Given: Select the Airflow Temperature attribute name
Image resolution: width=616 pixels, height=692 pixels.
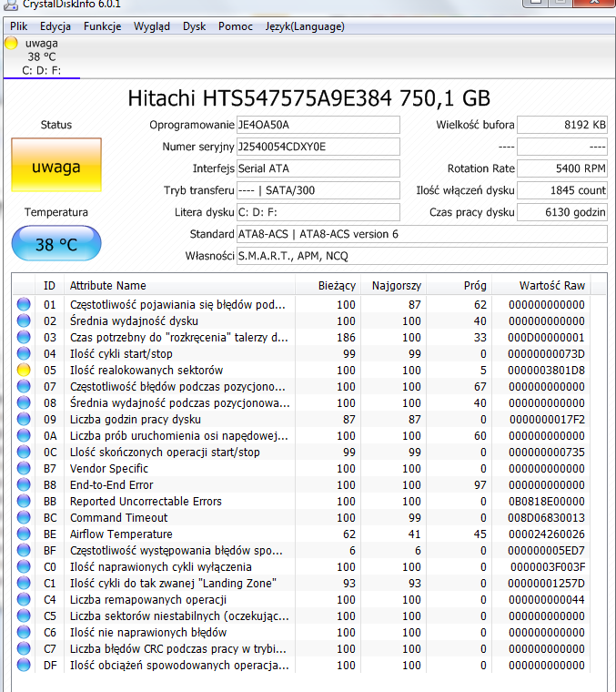Looking at the screenshot, I should click(121, 534).
